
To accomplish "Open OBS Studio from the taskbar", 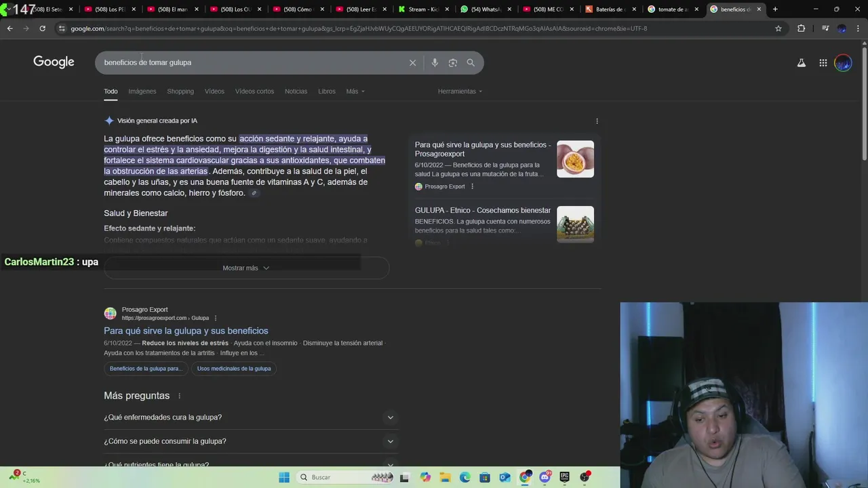I will coord(585,477).
